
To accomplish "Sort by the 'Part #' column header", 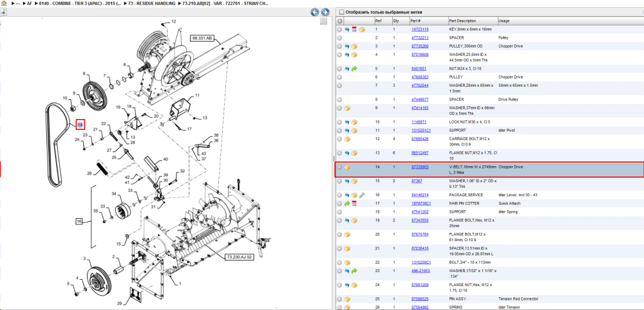I will tap(415, 21).
